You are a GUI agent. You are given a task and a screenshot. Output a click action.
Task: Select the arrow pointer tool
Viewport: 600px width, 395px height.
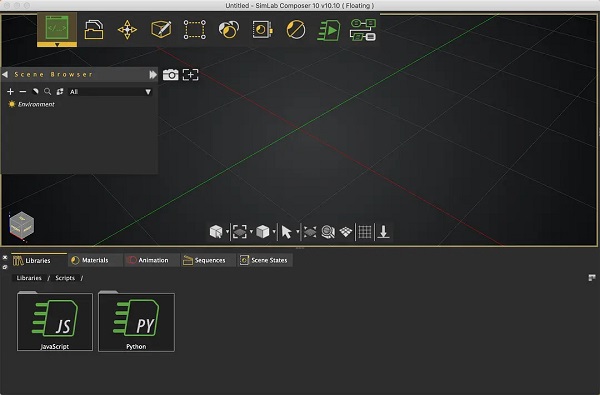click(286, 232)
